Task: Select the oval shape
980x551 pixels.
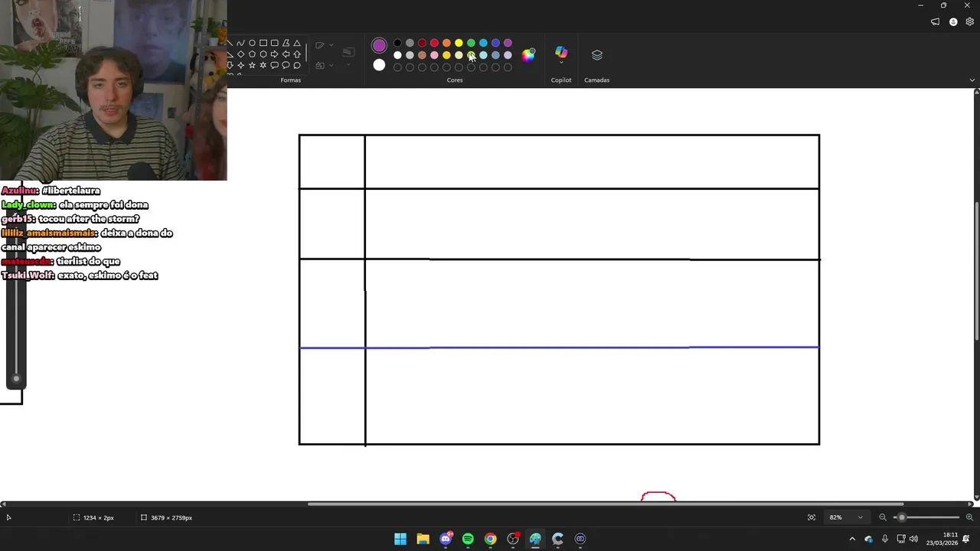Action: 252,43
